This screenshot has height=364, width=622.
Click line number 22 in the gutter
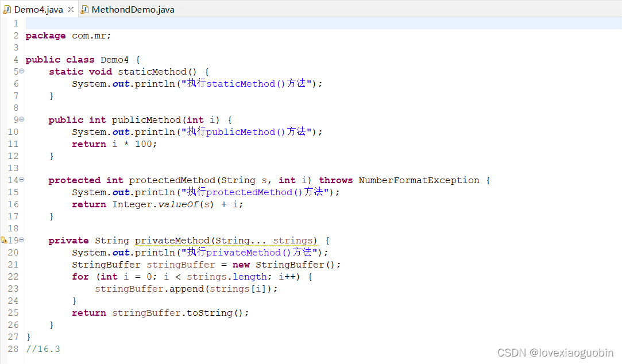click(x=13, y=277)
